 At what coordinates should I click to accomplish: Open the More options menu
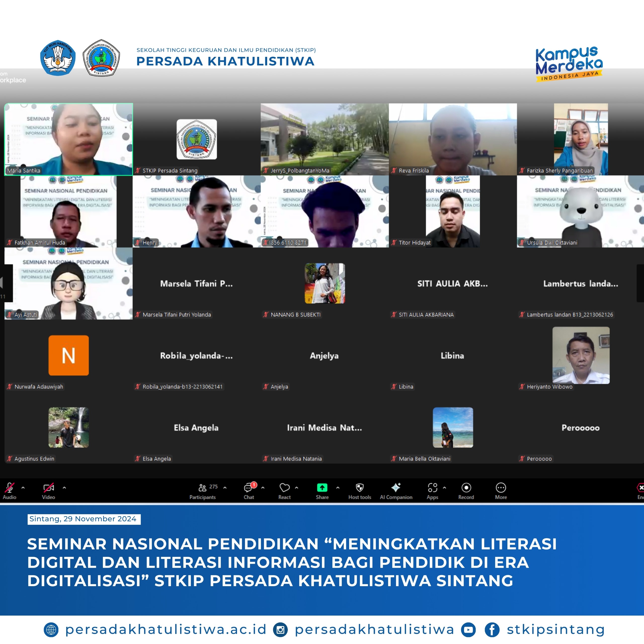click(x=501, y=491)
